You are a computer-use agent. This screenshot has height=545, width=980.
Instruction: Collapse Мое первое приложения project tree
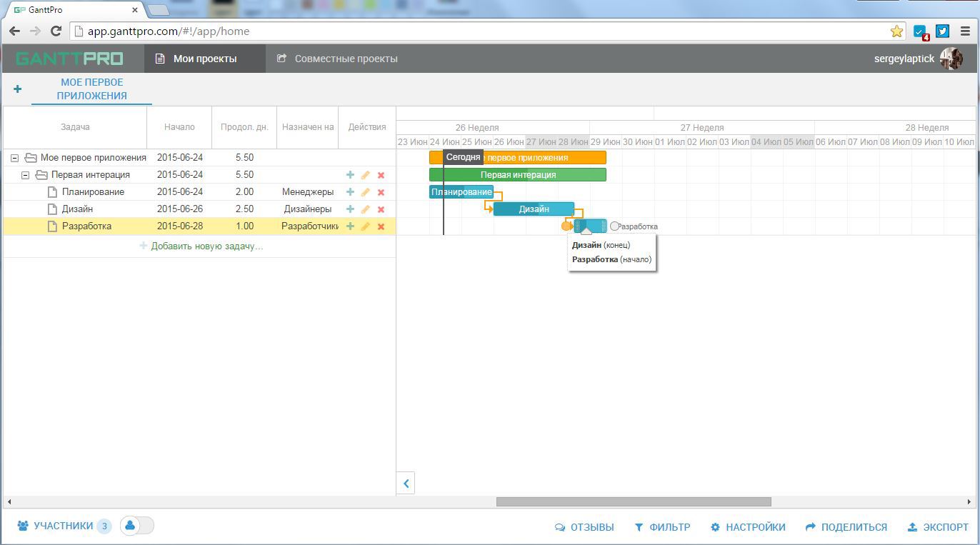[x=14, y=158]
